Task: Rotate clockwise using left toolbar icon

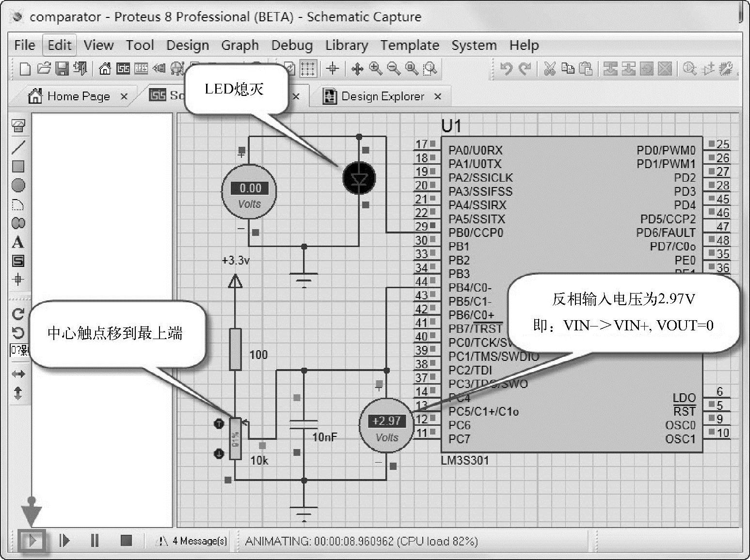Action: (x=18, y=313)
